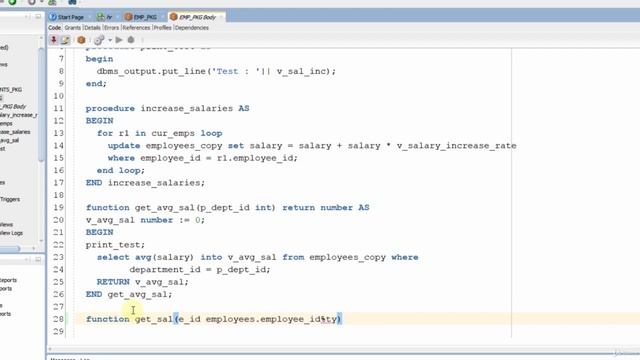
Task: Click line number 29 in the gutter
Action: pyautogui.click(x=58, y=331)
